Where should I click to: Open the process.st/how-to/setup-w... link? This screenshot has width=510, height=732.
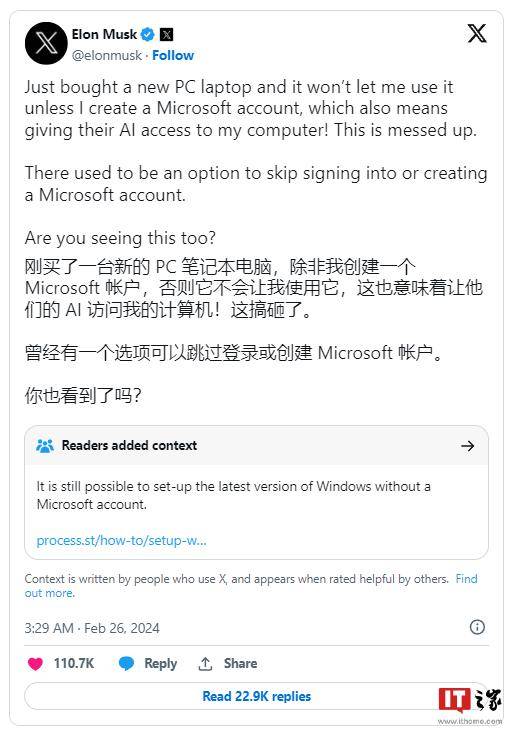pyautogui.click(x=121, y=540)
